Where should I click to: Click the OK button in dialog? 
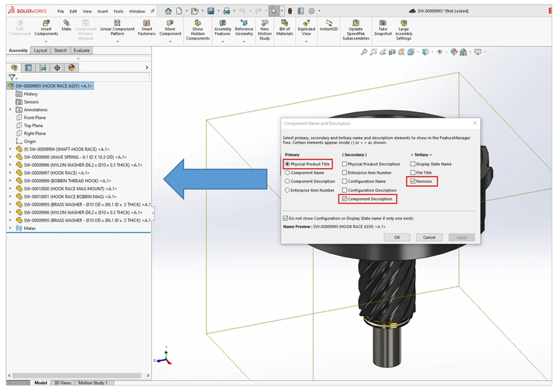[x=397, y=237]
